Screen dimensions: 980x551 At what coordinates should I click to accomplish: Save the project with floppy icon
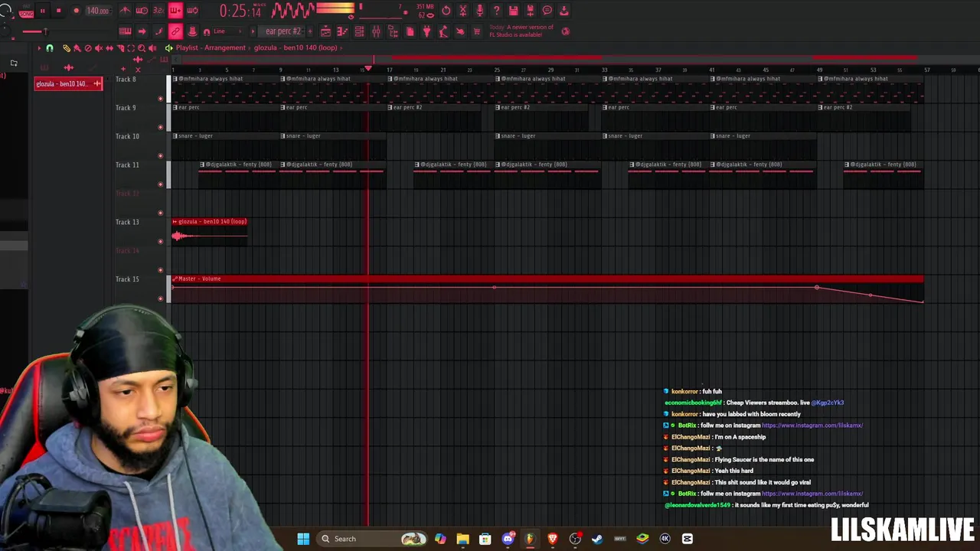pos(513,10)
